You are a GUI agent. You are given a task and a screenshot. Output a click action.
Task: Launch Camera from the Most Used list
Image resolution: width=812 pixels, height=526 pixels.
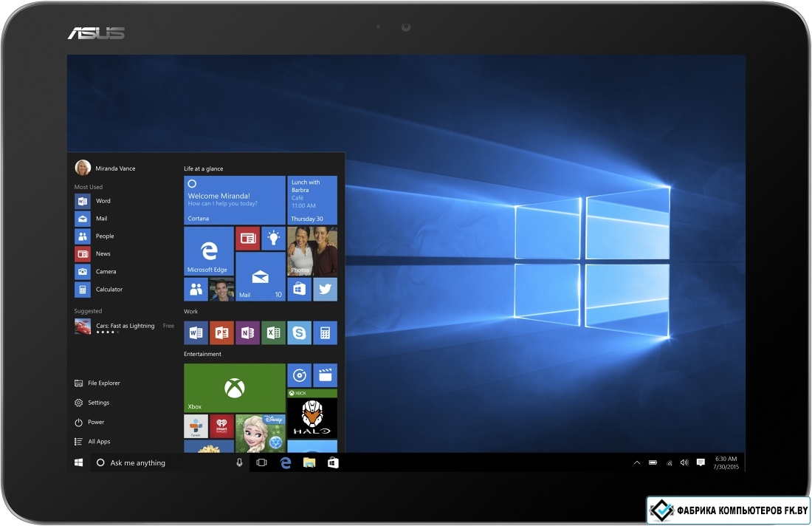tap(96, 272)
